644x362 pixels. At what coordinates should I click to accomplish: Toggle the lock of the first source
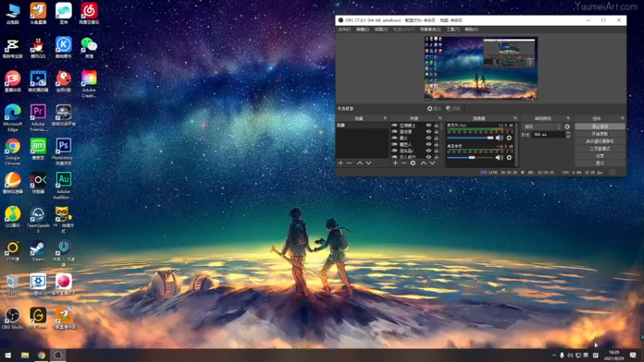pos(436,125)
